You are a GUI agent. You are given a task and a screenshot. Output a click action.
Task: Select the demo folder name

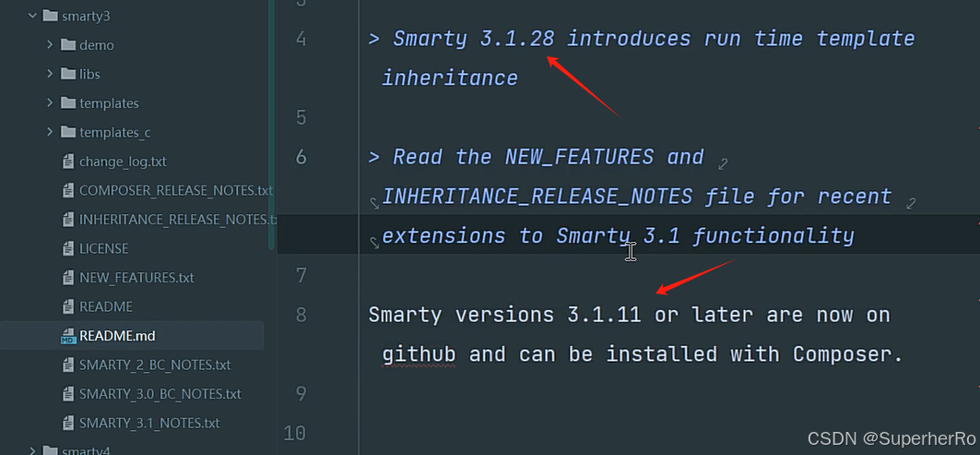[96, 45]
